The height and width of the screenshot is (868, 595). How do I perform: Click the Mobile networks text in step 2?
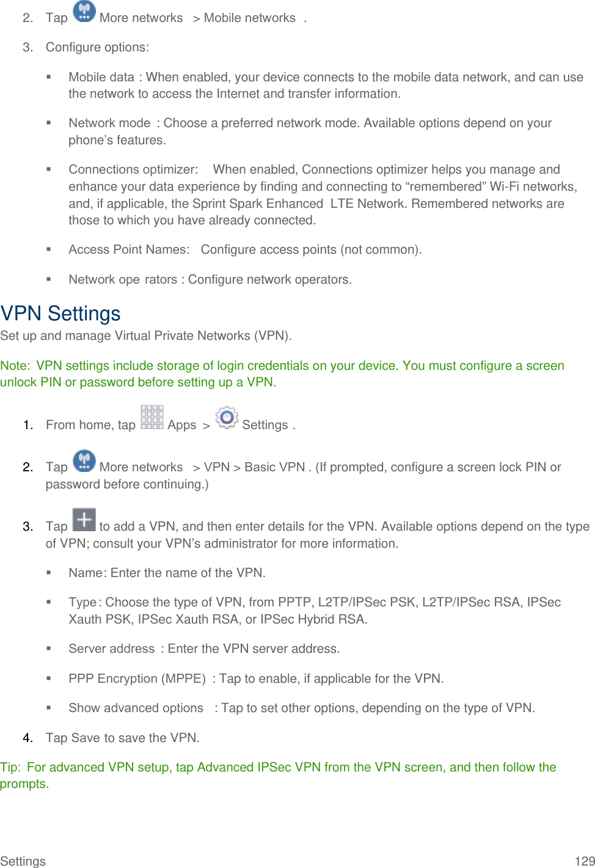tap(250, 18)
